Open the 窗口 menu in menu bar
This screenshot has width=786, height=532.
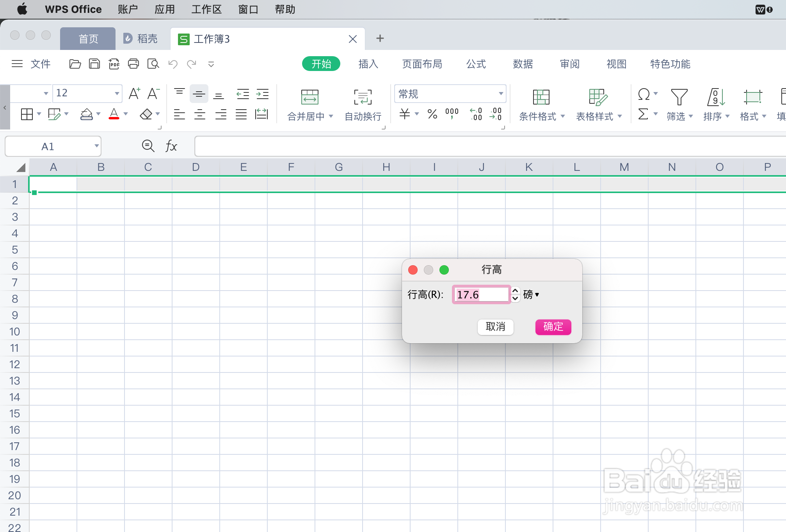click(x=248, y=9)
